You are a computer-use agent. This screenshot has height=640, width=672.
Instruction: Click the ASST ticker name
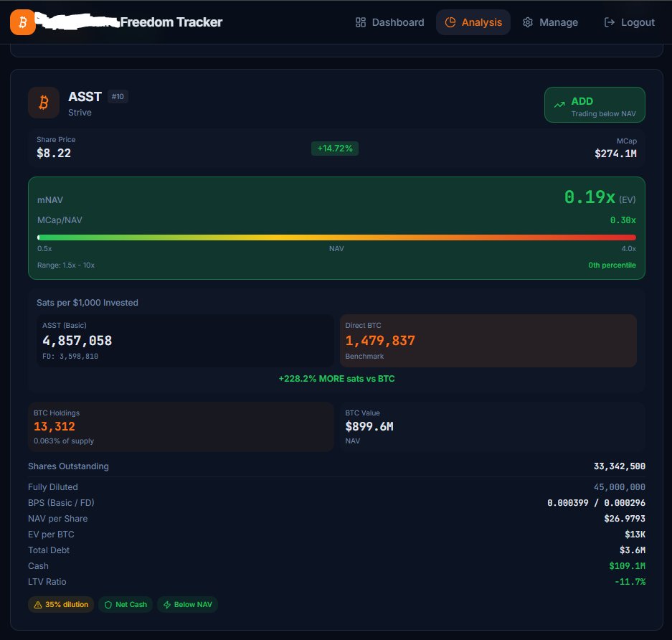[85, 96]
